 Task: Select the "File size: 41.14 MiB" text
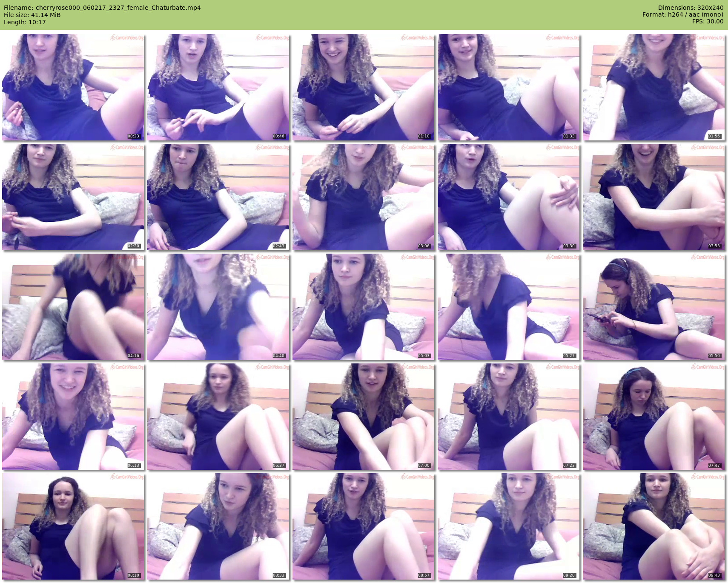coord(32,15)
